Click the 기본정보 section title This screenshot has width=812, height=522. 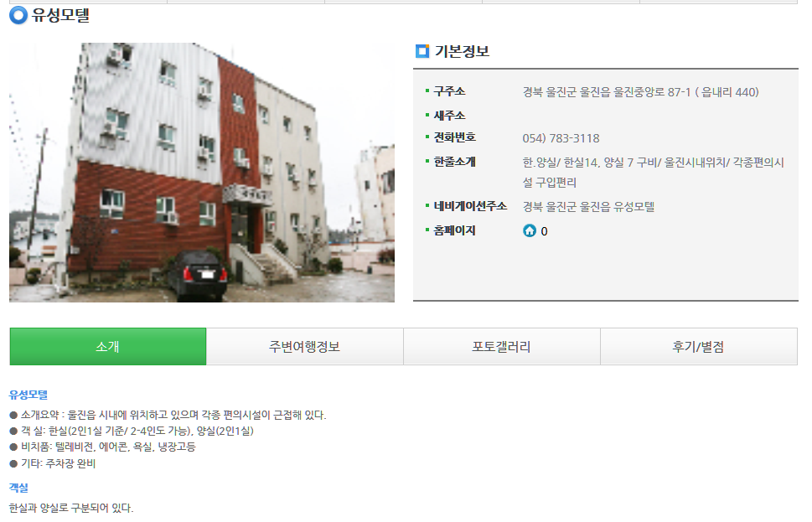[462, 51]
